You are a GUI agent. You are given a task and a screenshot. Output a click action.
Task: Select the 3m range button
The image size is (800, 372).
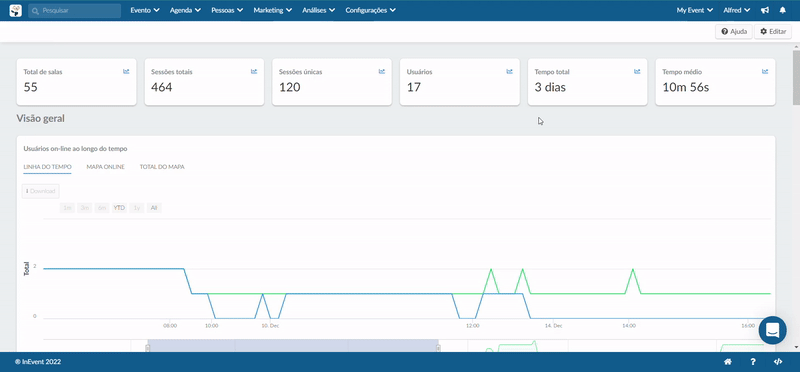85,208
